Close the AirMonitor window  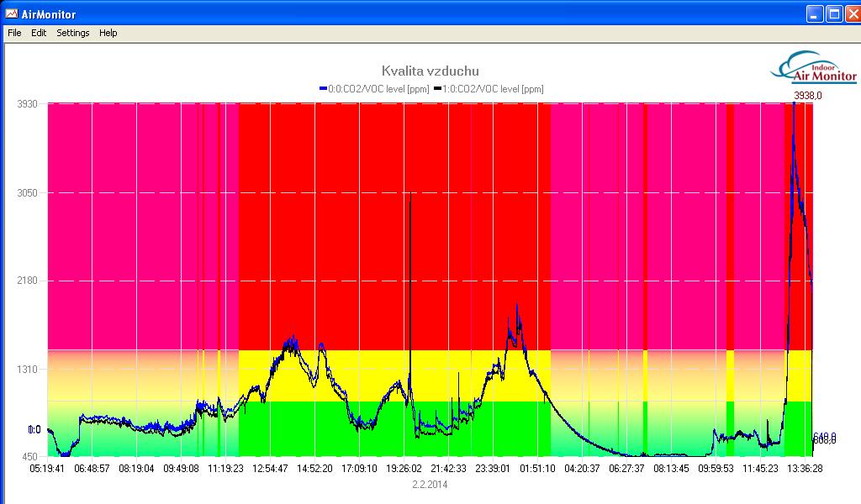(850, 13)
